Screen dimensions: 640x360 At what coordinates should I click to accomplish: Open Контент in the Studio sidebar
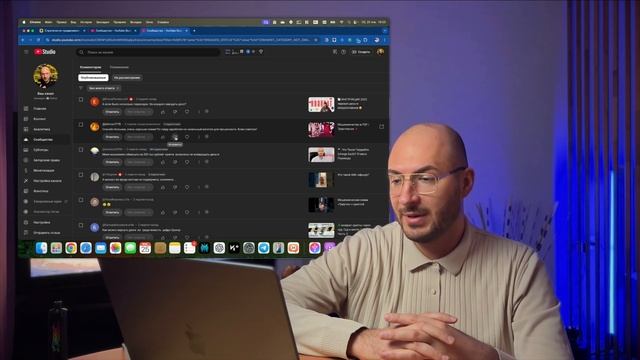[x=40, y=119]
